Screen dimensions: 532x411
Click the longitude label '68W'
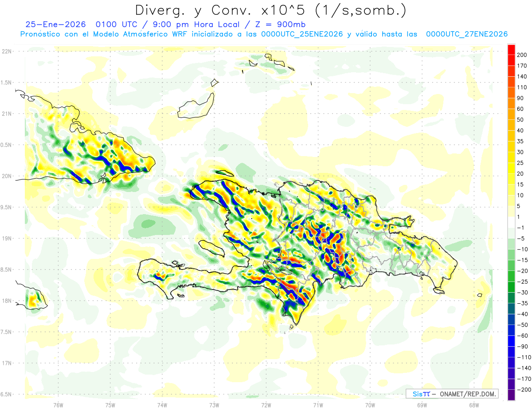pyautogui.click(x=474, y=405)
